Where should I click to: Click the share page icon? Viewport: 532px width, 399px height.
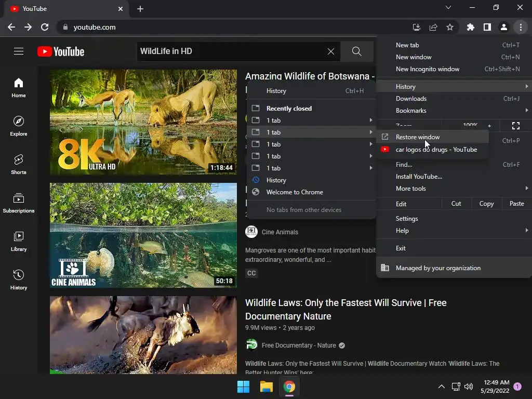pos(433,27)
